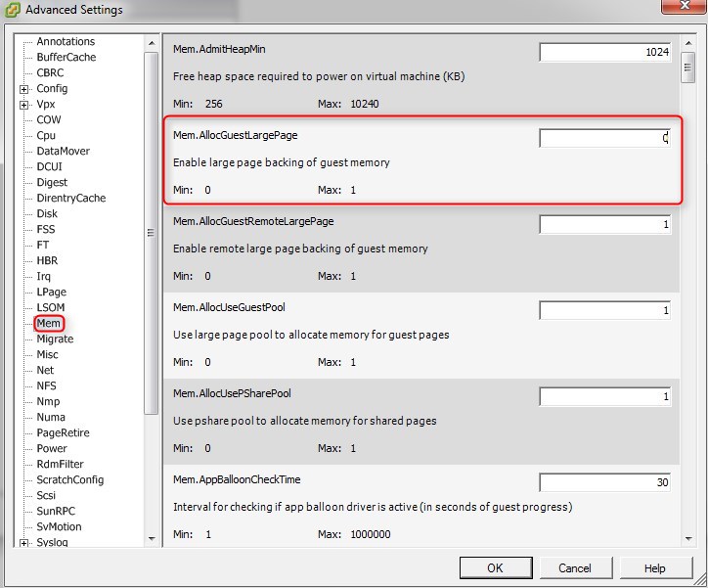This screenshot has width=708, height=588.
Task: Select the Annotations tree item
Action: 66,42
